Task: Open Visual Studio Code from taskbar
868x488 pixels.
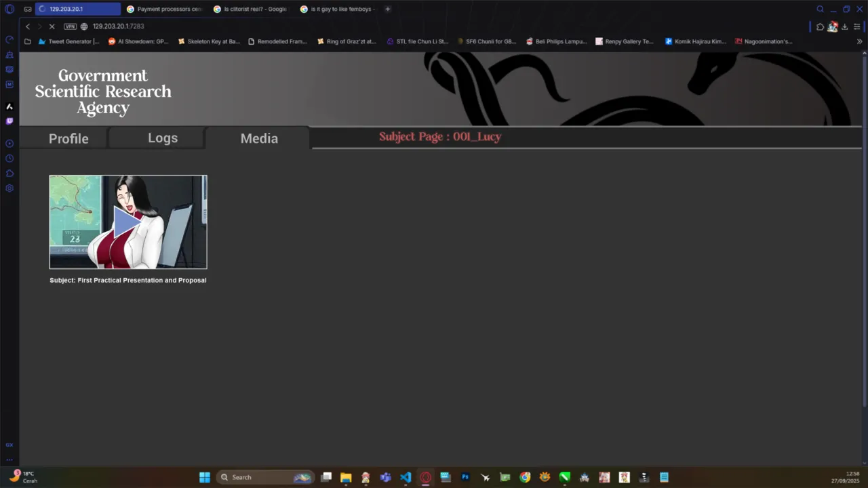Action: pyautogui.click(x=406, y=477)
